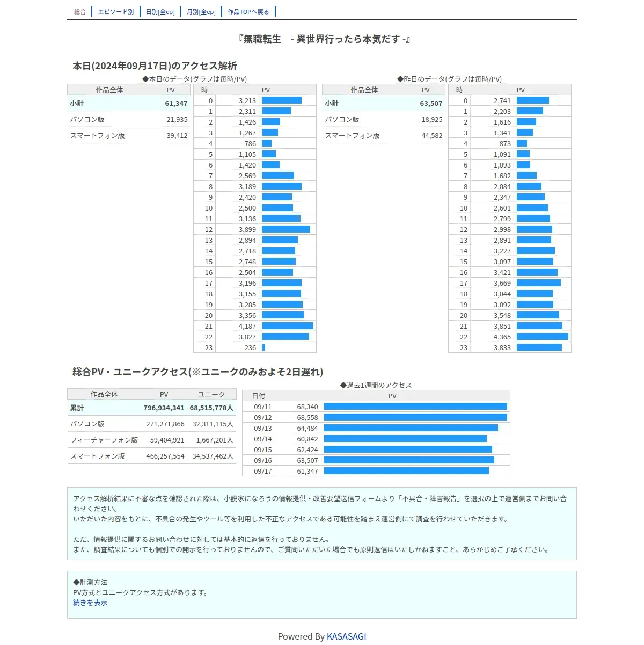Open the 月別[全ep] tab
Screen dimensions: 644x645
(201, 12)
